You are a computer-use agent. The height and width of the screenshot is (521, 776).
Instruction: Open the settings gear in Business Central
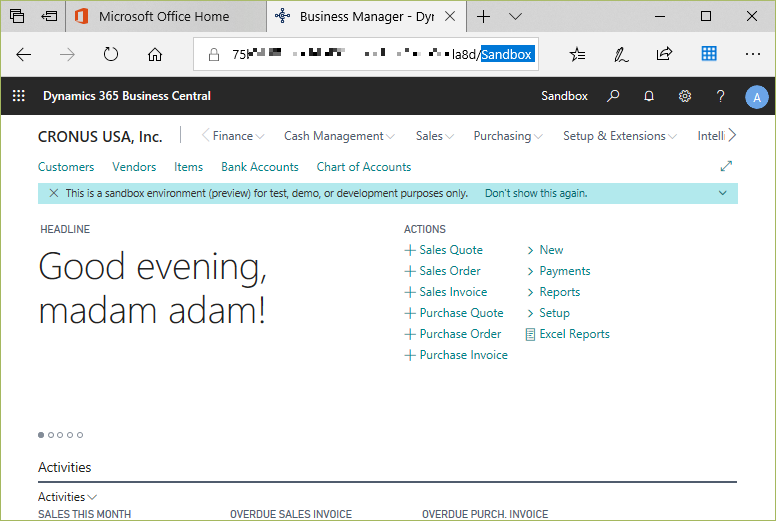(x=684, y=95)
